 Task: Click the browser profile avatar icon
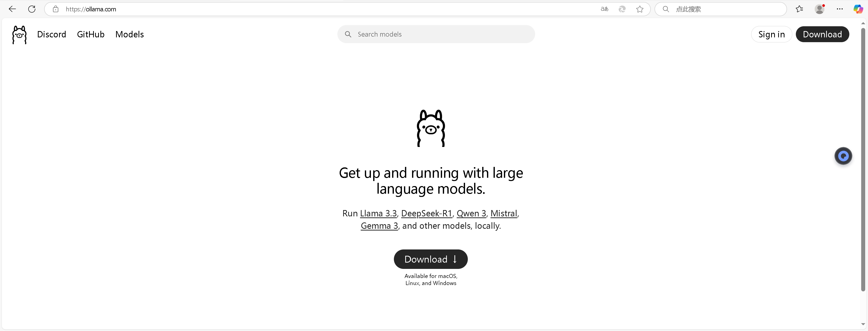point(820,9)
